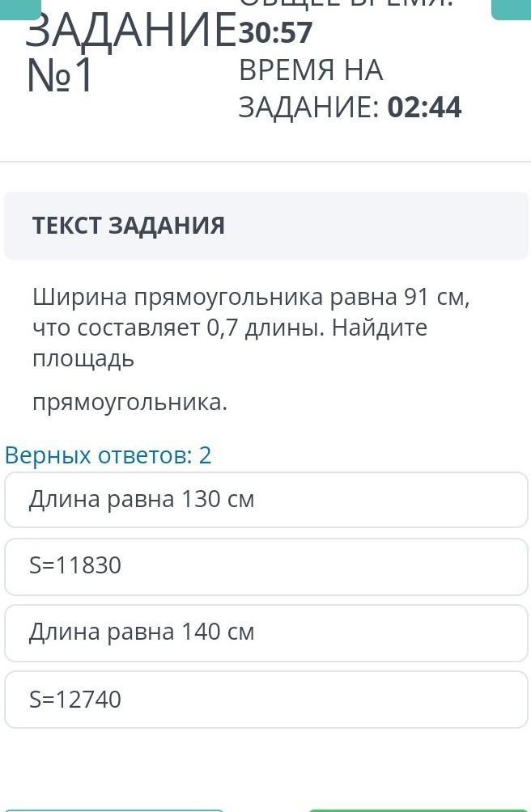Click the problem text starting 'Ширина прямоугольника'
This screenshot has height=812, width=531.
click(x=251, y=298)
